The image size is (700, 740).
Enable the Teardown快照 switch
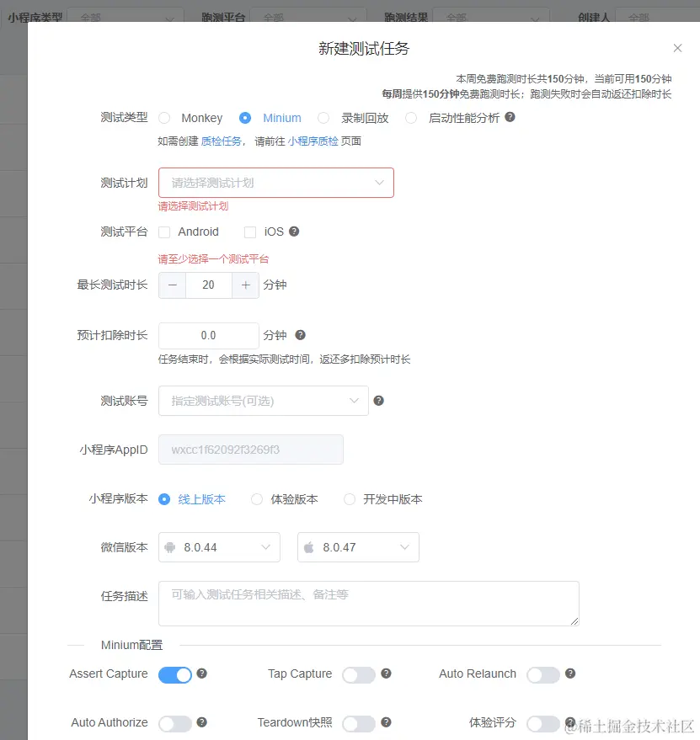point(359,723)
